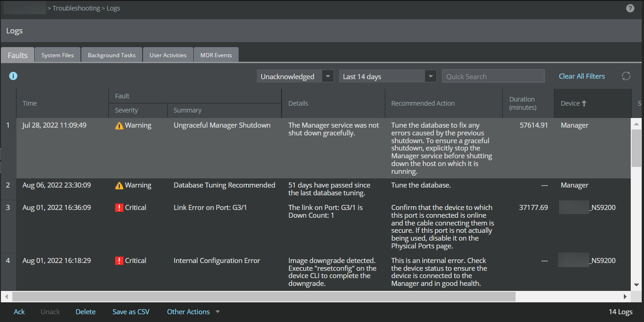Click the 57614.91 duration value

(x=534, y=125)
